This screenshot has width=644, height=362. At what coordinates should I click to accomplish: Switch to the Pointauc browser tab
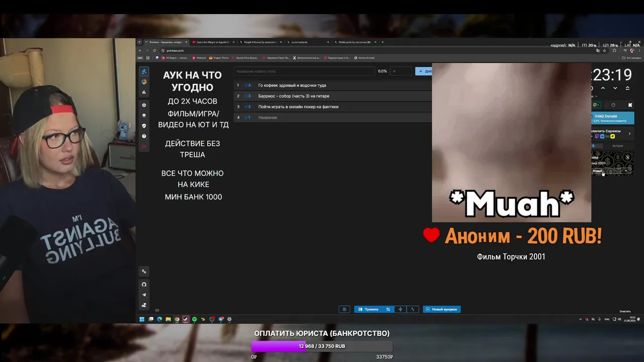[166, 42]
